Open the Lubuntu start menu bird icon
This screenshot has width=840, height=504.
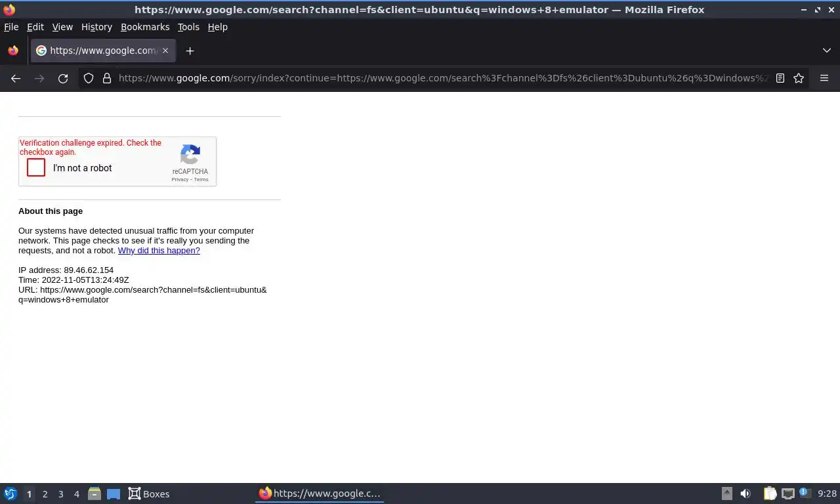point(10,493)
